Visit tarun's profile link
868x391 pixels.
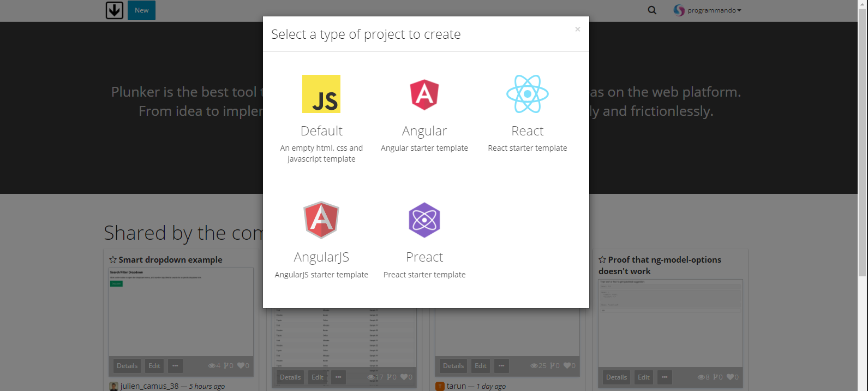pos(457,386)
